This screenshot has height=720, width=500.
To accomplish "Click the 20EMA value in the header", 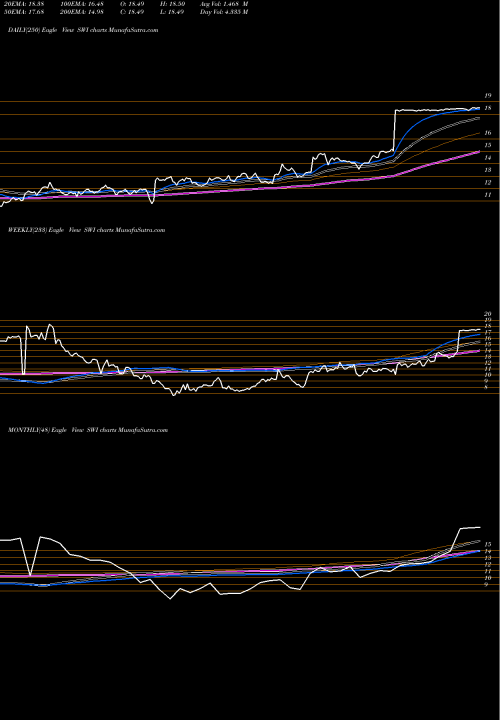I will click(22, 4).
